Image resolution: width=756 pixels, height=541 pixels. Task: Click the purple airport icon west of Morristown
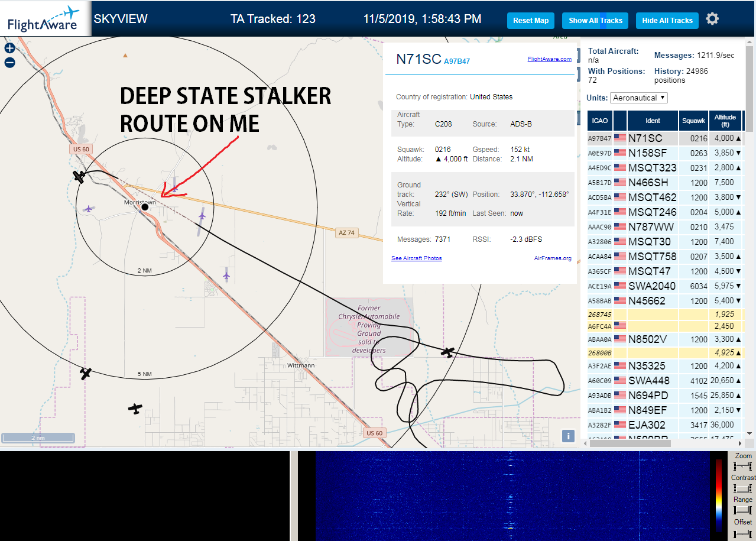point(89,208)
